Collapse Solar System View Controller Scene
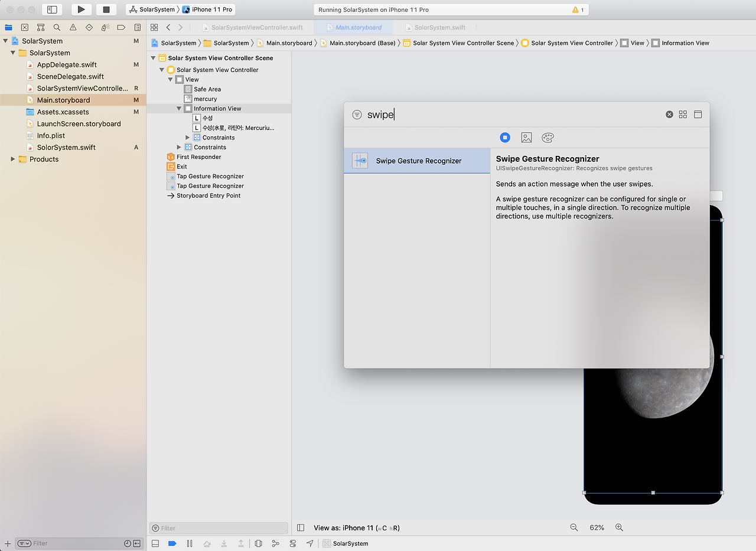Screen dimensions: 756x551 point(153,58)
